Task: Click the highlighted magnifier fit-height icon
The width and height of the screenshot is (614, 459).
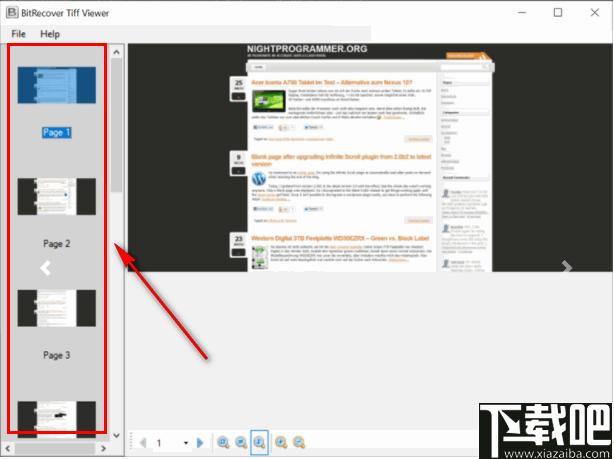Action: [x=259, y=442]
